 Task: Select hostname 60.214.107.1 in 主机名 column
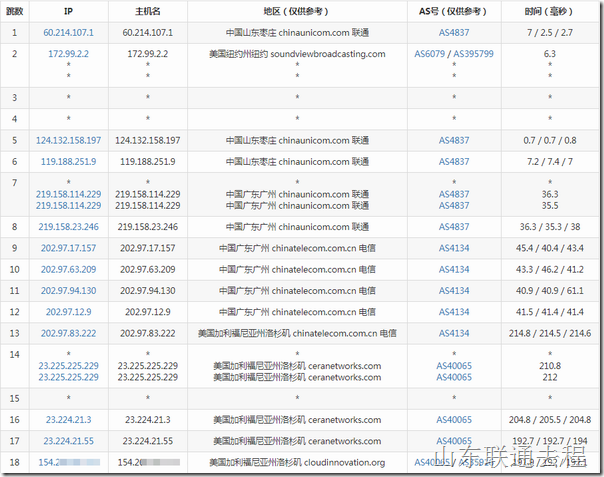pos(148,33)
